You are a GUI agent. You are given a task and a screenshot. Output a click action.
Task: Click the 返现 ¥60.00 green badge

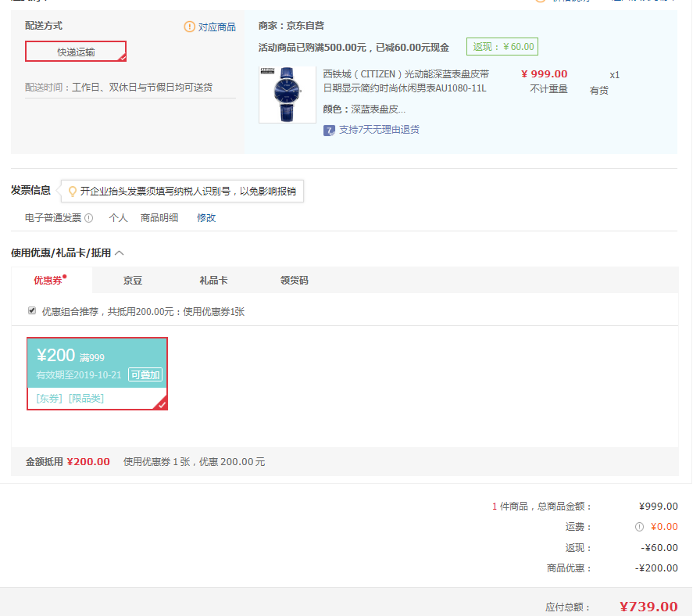coord(502,46)
